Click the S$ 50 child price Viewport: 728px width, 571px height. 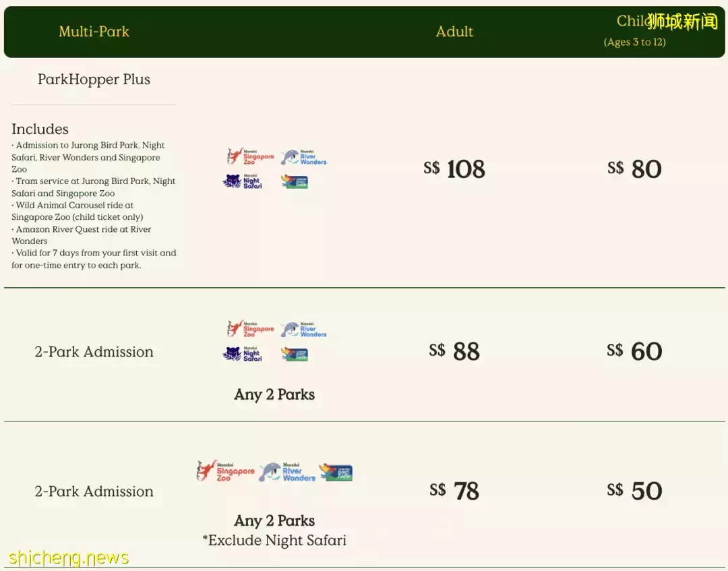coord(634,491)
